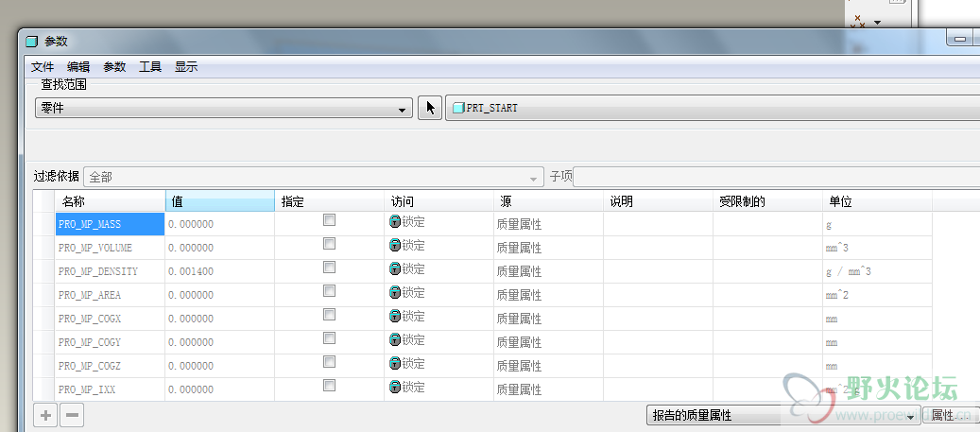The width and height of the screenshot is (980, 432).
Task: Toggle 指定 checkbox for PRO_MP_COGY
Action: [330, 338]
